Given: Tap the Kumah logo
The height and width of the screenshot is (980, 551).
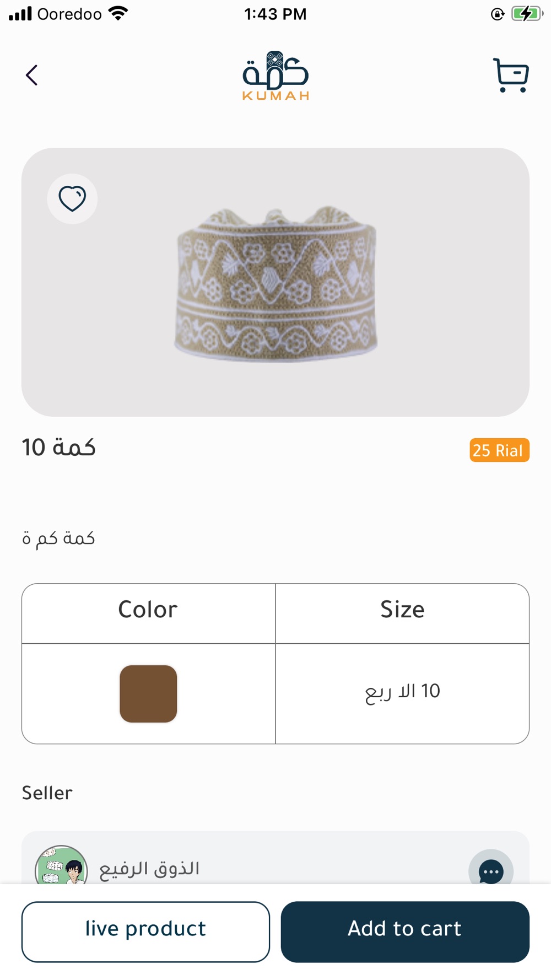Looking at the screenshot, I should [x=275, y=76].
